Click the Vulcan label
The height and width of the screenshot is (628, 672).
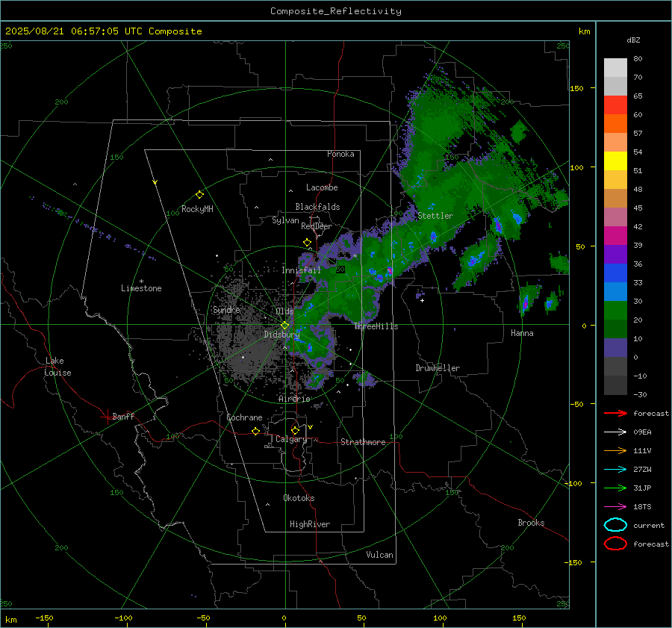(379, 555)
